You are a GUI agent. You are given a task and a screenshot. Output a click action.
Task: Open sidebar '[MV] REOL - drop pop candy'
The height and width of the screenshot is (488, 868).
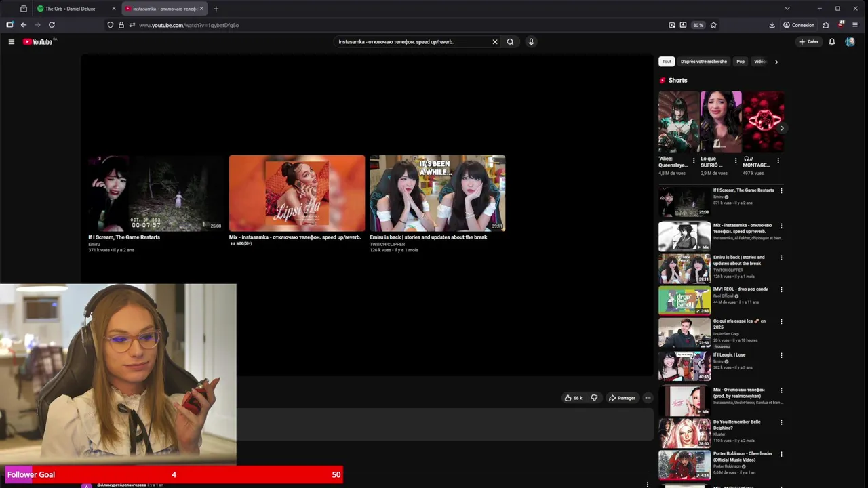point(684,301)
